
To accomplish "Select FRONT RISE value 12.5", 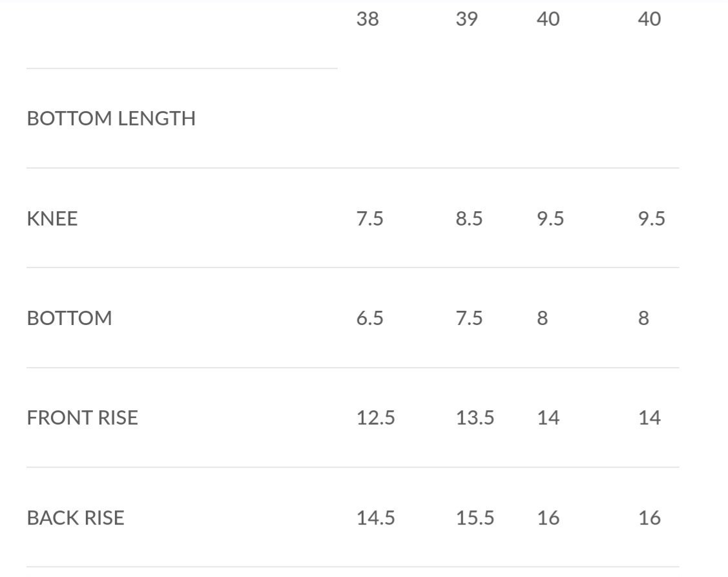I will [375, 417].
